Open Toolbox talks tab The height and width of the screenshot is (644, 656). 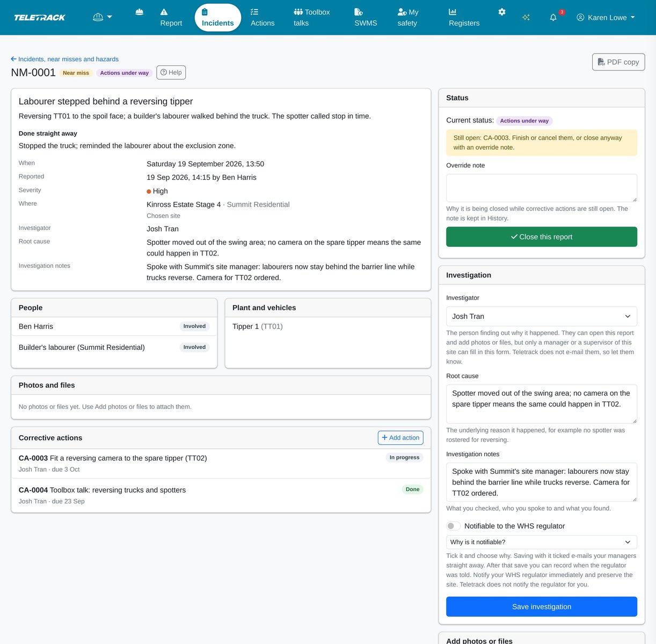click(311, 18)
